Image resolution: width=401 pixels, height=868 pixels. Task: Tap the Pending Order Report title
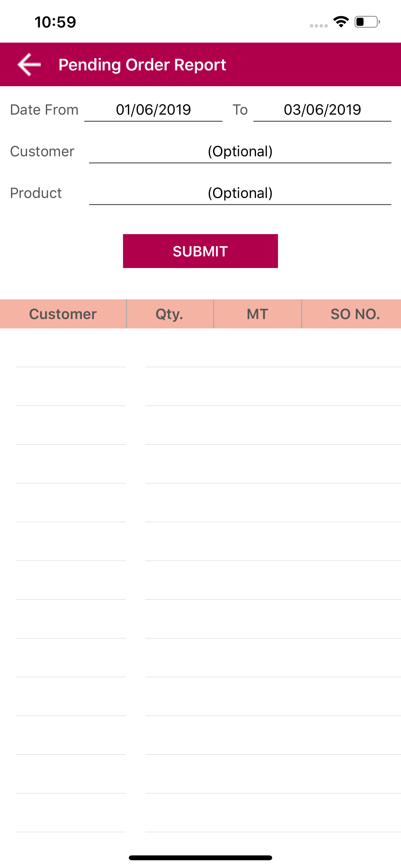click(x=142, y=65)
